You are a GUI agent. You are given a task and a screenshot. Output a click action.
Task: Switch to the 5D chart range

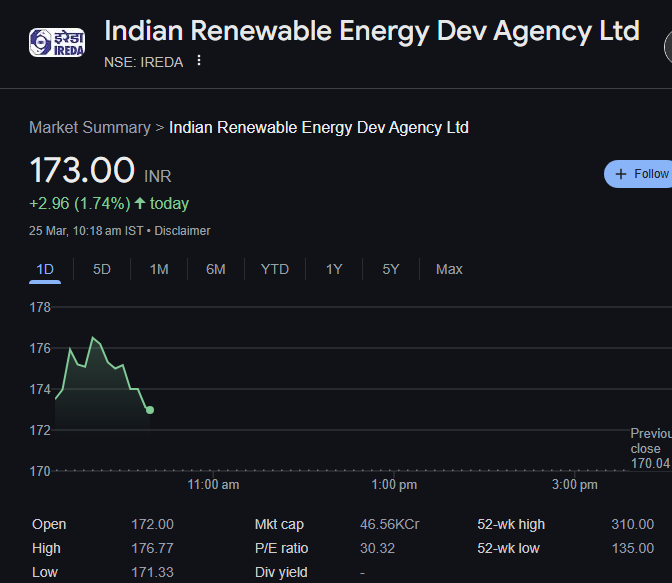pyautogui.click(x=102, y=269)
